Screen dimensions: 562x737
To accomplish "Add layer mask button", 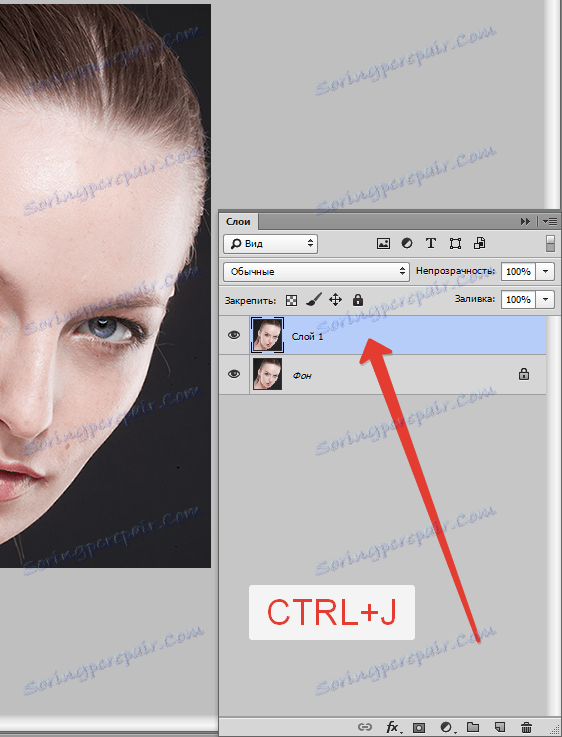I will pos(419,727).
